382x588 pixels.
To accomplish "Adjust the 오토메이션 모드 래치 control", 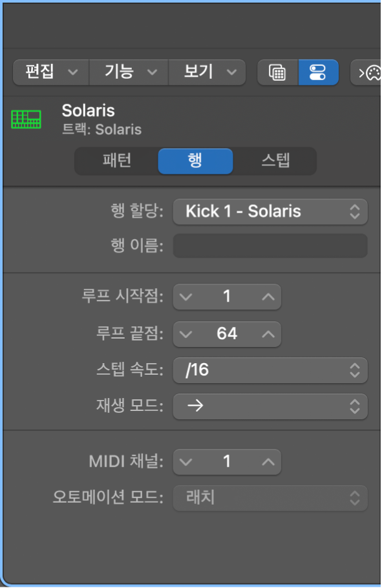I will pos(270,498).
